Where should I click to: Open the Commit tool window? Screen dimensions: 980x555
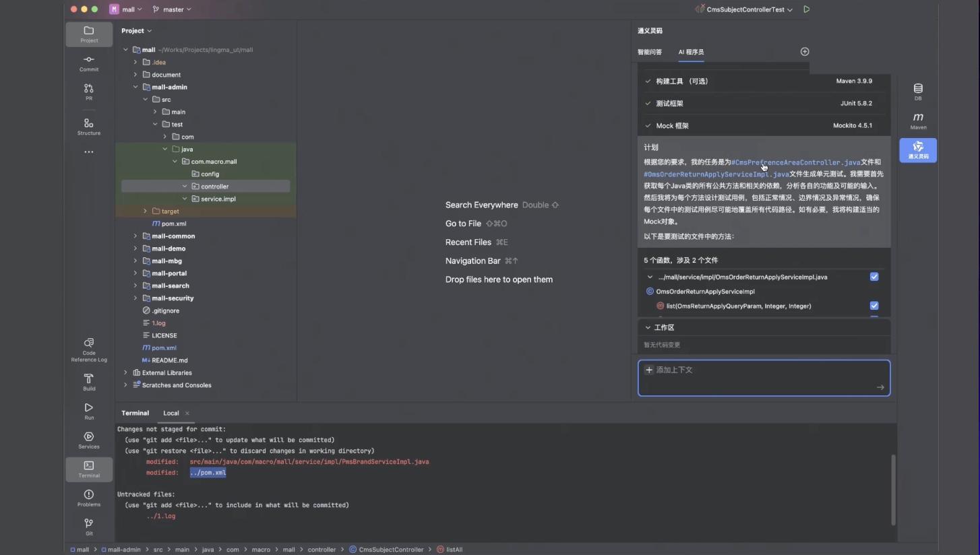click(89, 63)
